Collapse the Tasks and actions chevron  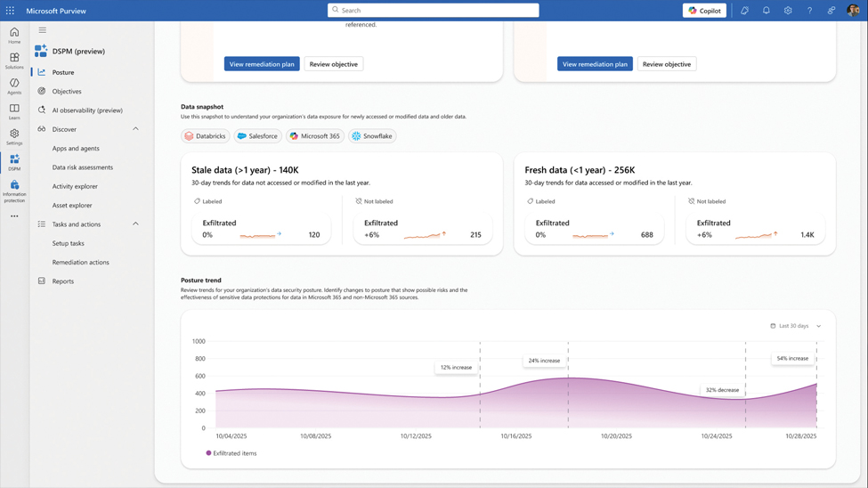(135, 224)
